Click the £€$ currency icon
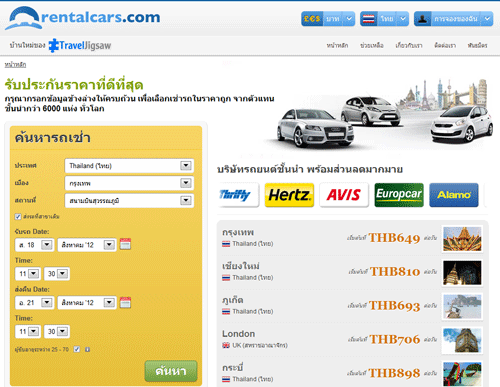 coord(312,19)
